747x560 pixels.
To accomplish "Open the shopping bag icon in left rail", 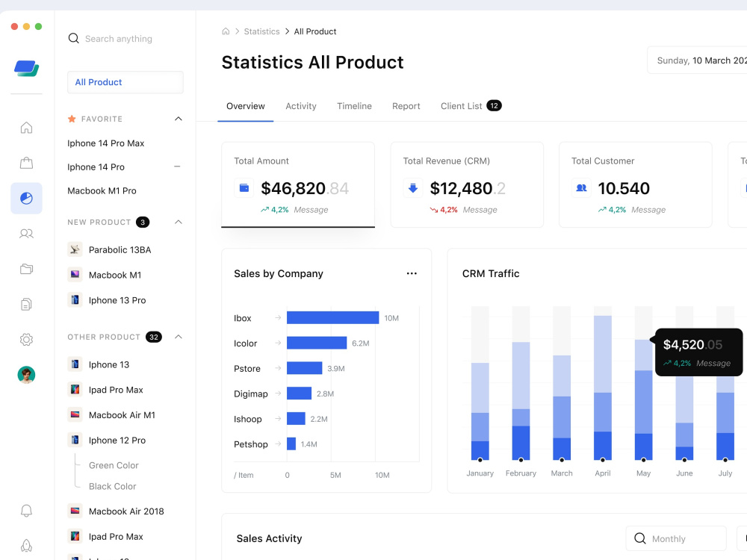I will [x=26, y=163].
